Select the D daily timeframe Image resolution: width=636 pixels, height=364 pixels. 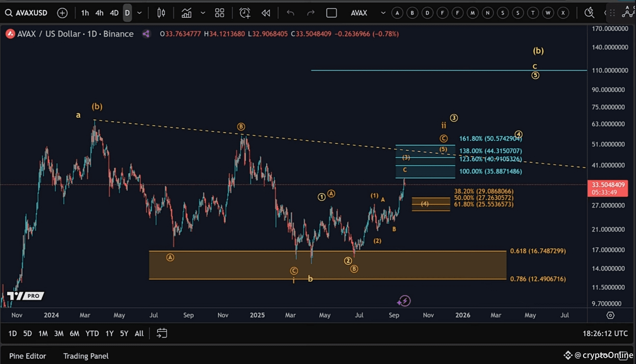[127, 13]
